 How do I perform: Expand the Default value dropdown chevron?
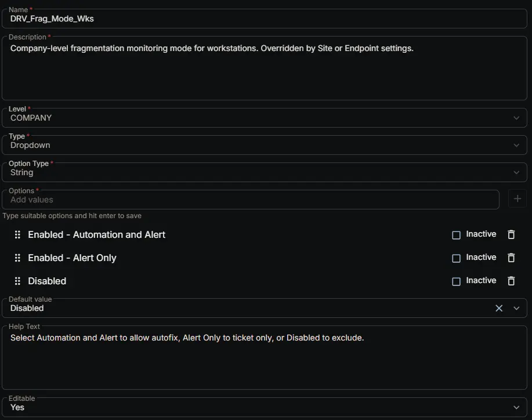[516, 308]
